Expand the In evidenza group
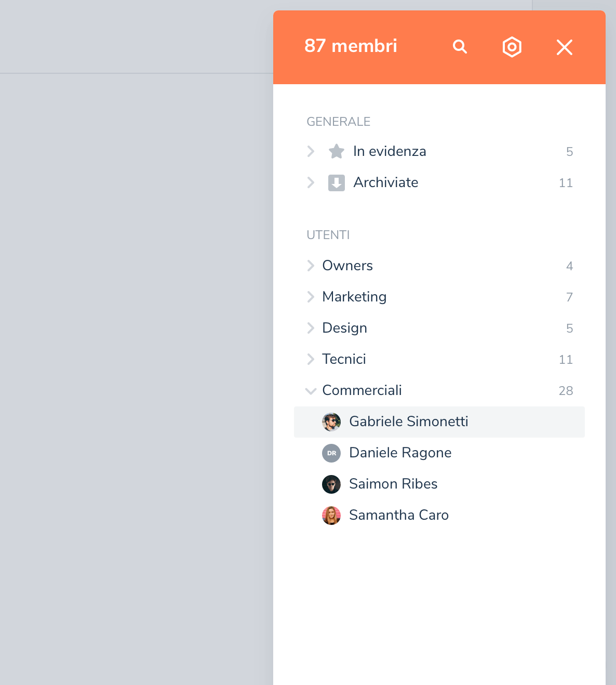Image resolution: width=616 pixels, height=685 pixels. 311,151
